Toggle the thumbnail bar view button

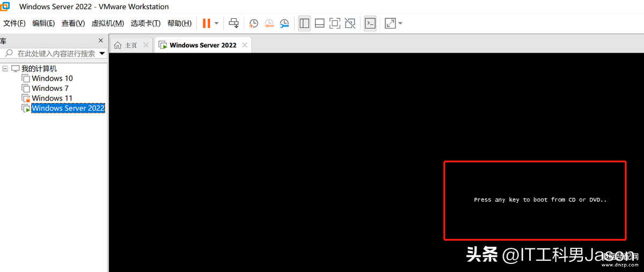point(319,23)
